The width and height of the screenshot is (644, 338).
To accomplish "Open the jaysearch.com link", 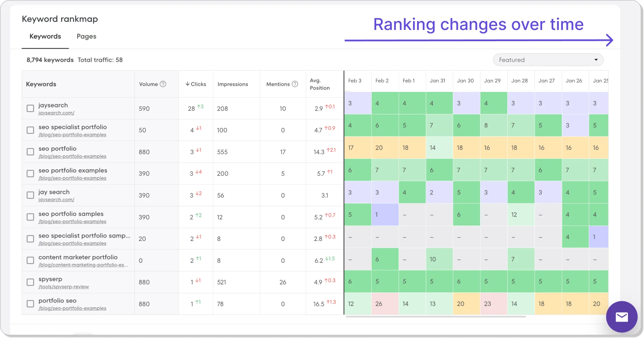I will [x=57, y=113].
